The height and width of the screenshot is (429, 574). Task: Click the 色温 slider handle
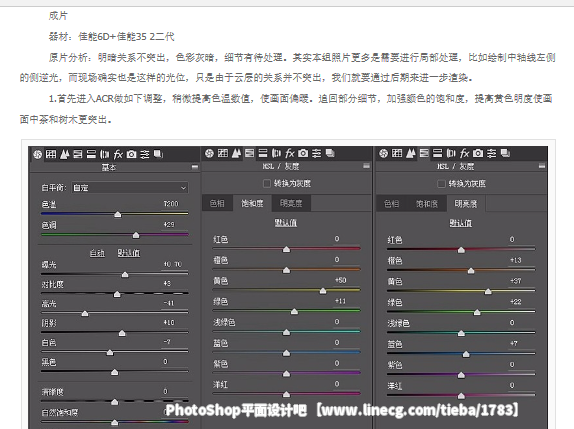(x=118, y=214)
